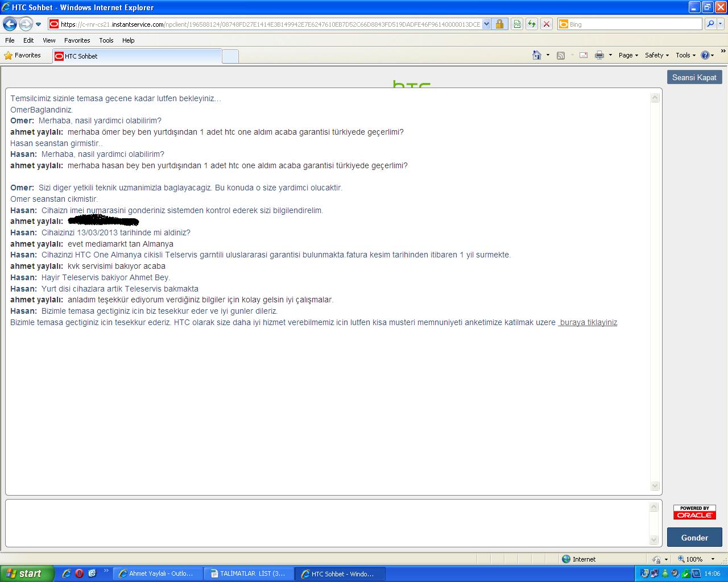Image resolution: width=728 pixels, height=582 pixels.
Task: Open the Safety command bar dropdown
Action: (657, 55)
